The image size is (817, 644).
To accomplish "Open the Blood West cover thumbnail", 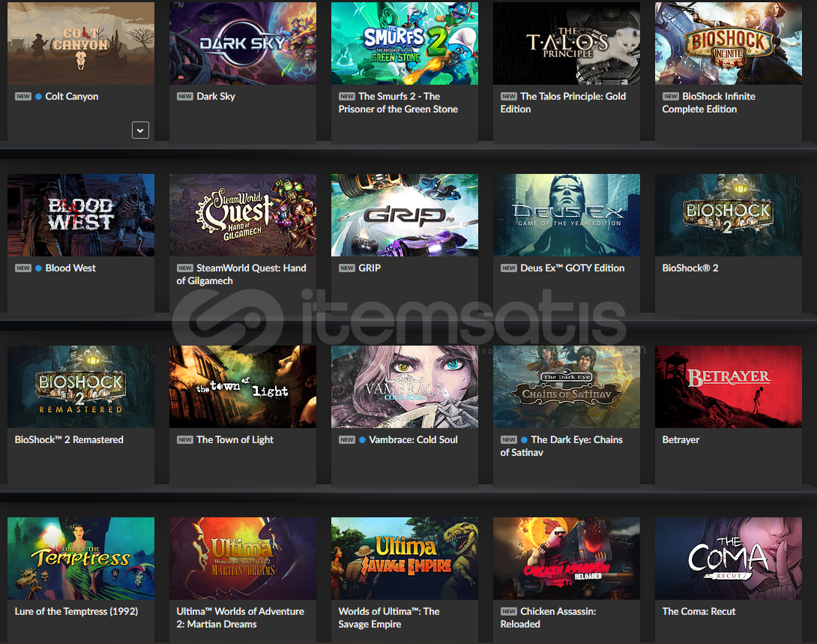I will 81,215.
